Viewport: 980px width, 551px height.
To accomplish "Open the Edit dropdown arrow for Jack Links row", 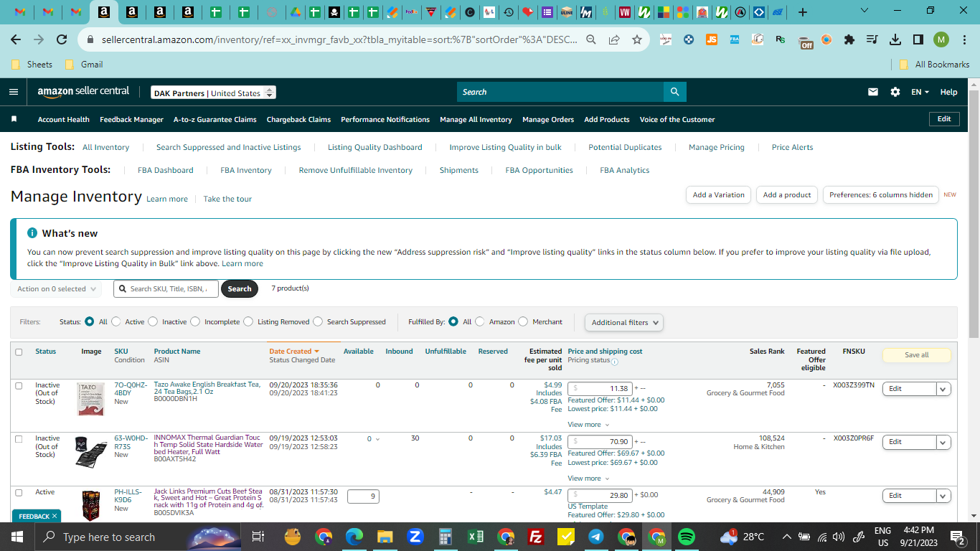I will click(943, 495).
